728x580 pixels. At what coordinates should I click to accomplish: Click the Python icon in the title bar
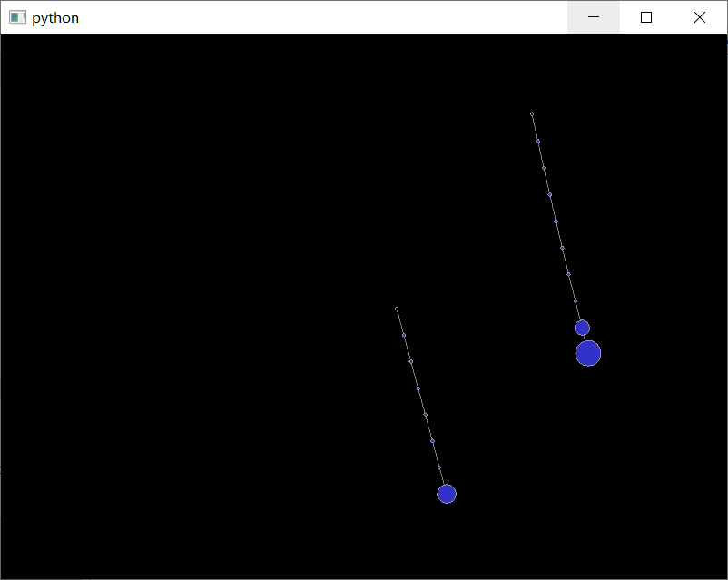17,17
